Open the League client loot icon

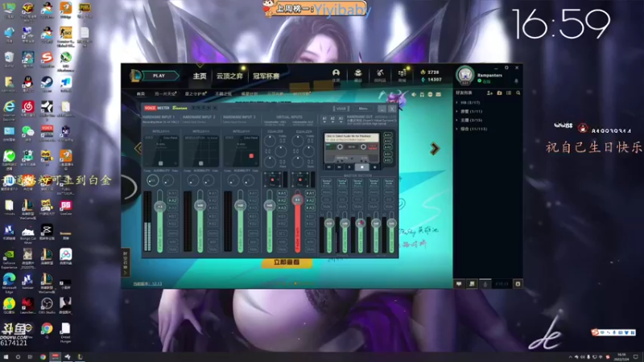coord(380,73)
